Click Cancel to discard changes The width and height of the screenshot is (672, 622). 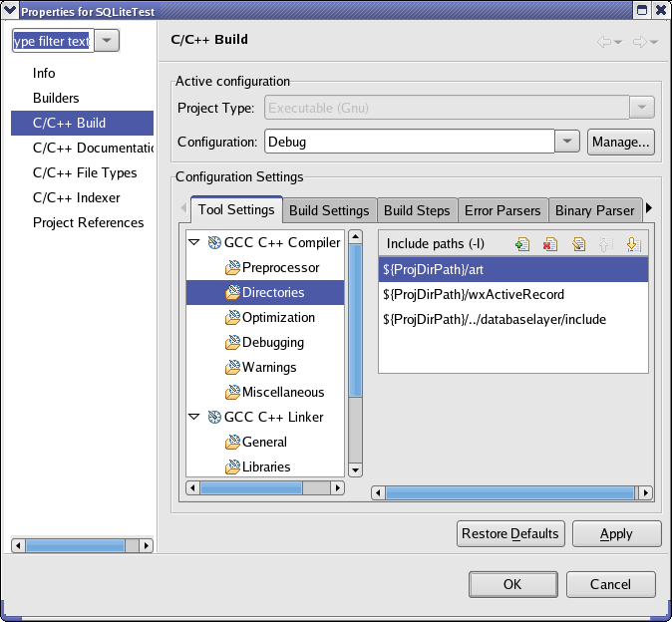pos(611,584)
